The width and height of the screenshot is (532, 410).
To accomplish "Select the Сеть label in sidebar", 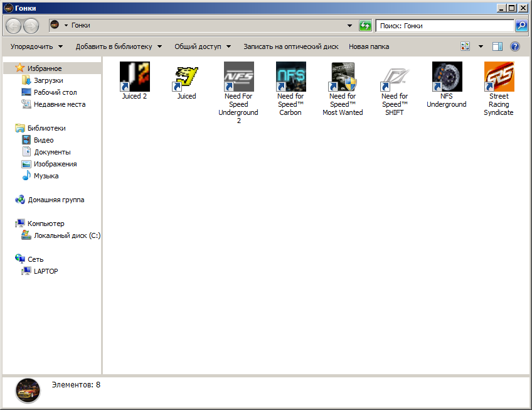I will [x=36, y=259].
